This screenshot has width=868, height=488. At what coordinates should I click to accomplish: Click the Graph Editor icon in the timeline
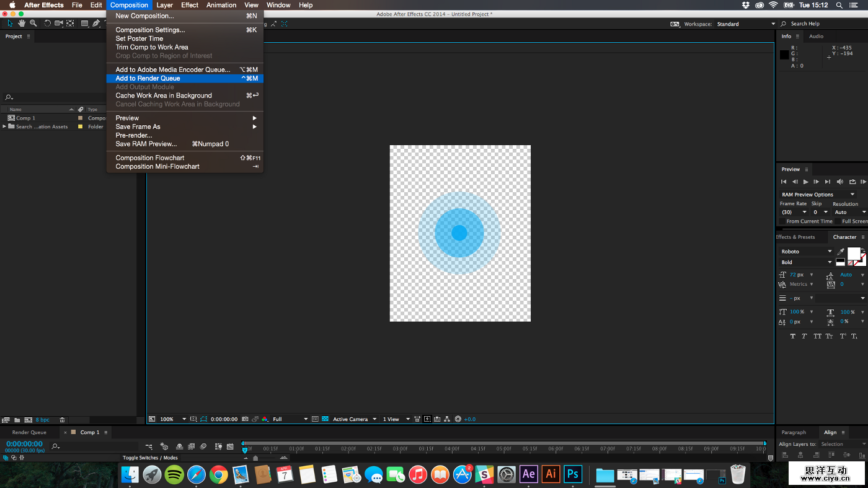[230, 446]
